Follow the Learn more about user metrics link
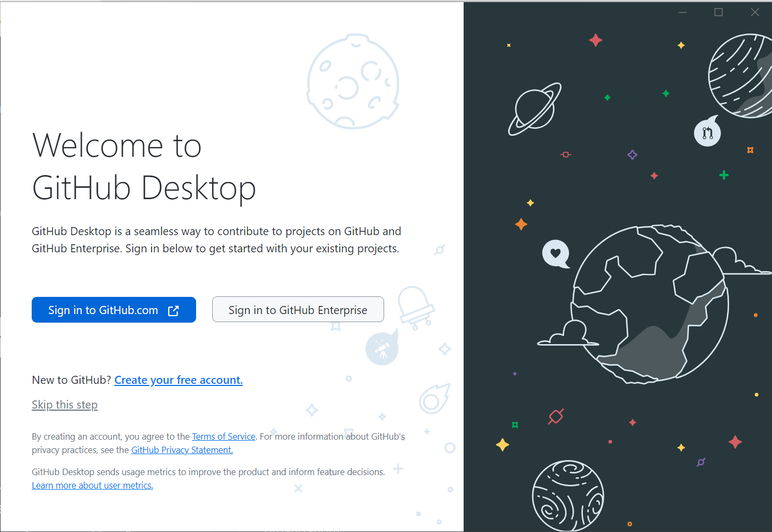772x532 pixels. point(92,485)
